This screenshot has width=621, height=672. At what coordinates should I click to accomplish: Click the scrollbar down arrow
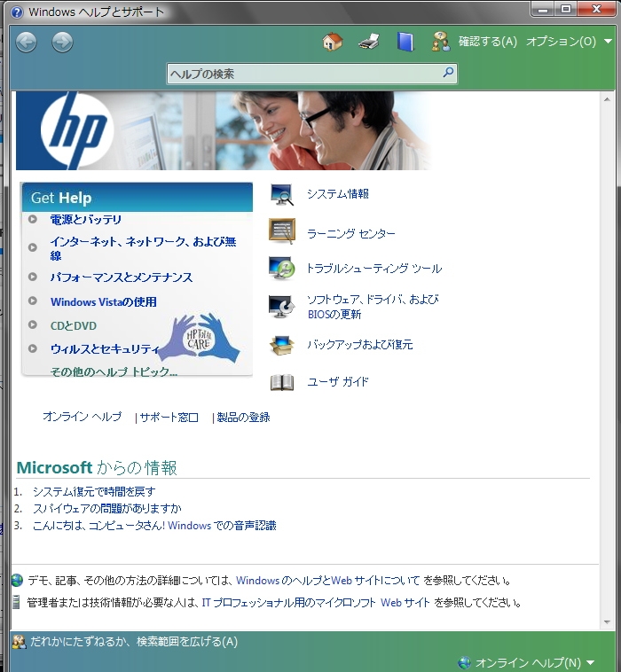[607, 621]
